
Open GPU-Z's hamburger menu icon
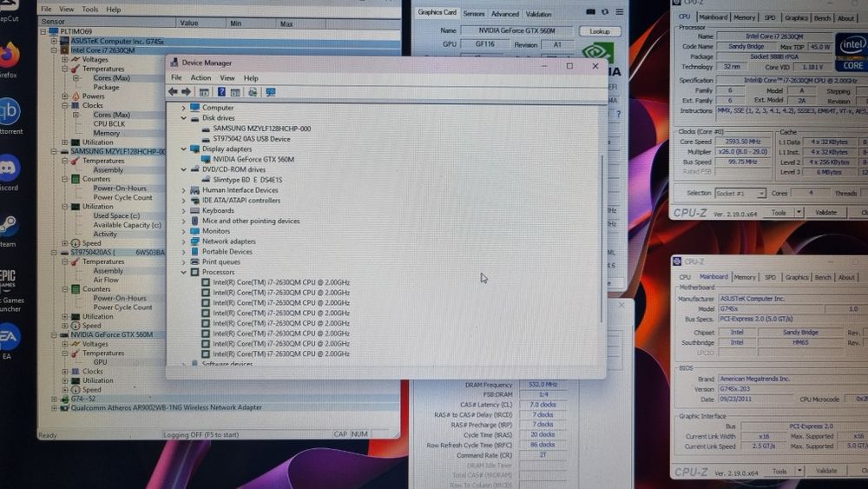click(x=620, y=11)
